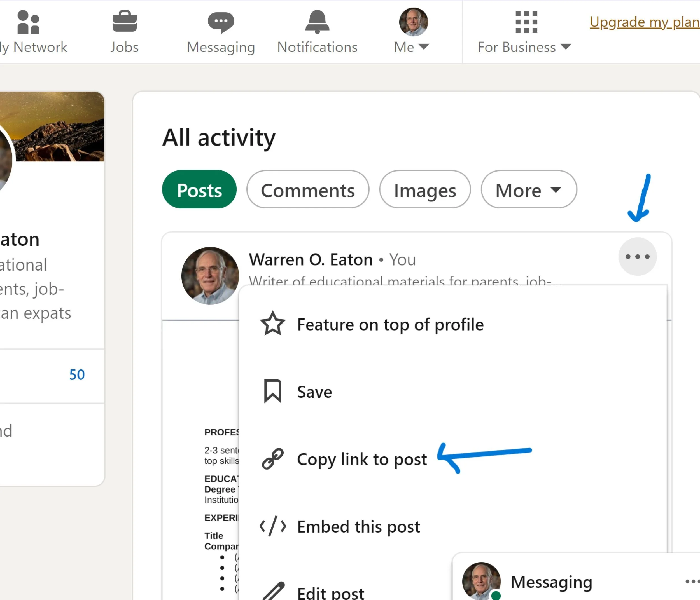This screenshot has width=700, height=600.
Task: Open Warren O. Eaton's name link
Action: click(x=311, y=260)
